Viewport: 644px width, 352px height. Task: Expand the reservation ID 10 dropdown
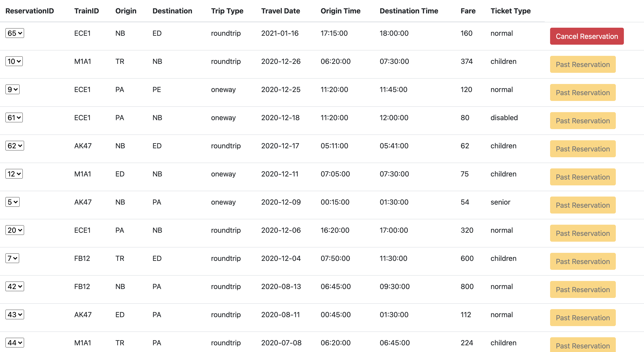click(x=14, y=61)
